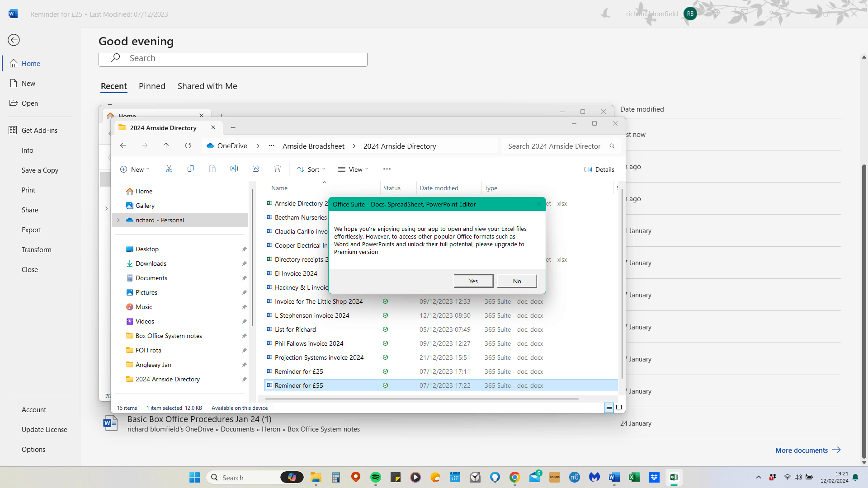Switch to details list view in status bar

click(x=609, y=408)
